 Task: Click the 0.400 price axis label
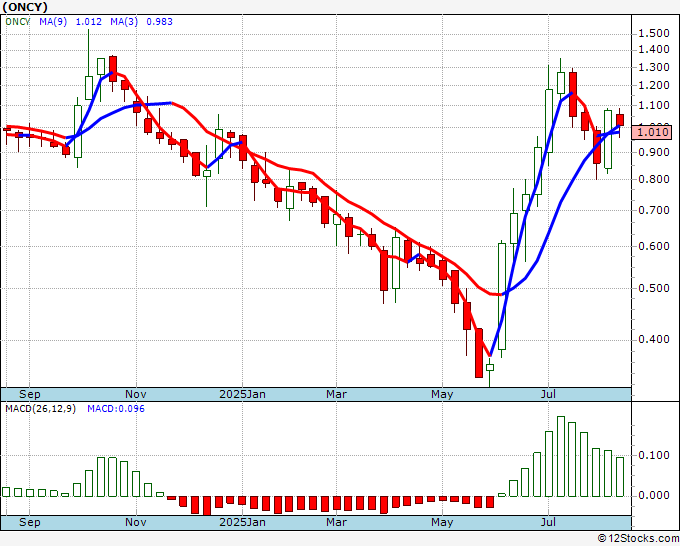tap(654, 339)
